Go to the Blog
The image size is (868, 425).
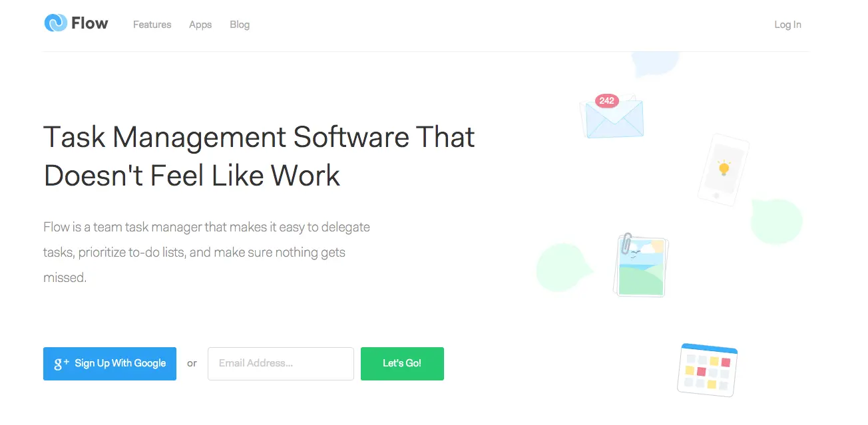(x=240, y=25)
